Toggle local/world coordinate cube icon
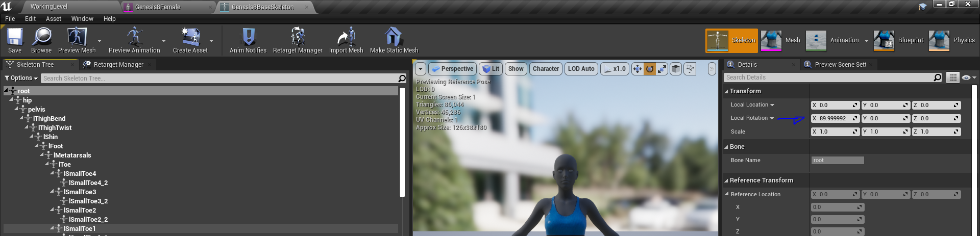The width and height of the screenshot is (980, 236). [x=675, y=69]
